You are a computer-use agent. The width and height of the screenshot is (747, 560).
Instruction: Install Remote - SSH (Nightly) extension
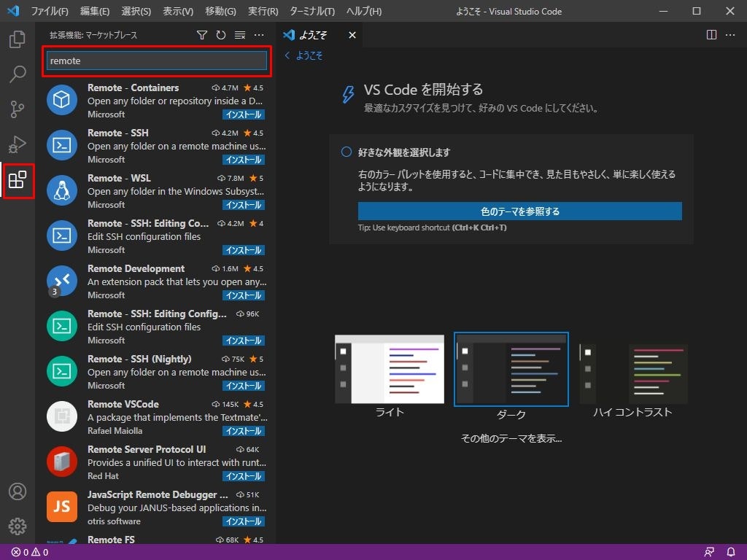(244, 386)
